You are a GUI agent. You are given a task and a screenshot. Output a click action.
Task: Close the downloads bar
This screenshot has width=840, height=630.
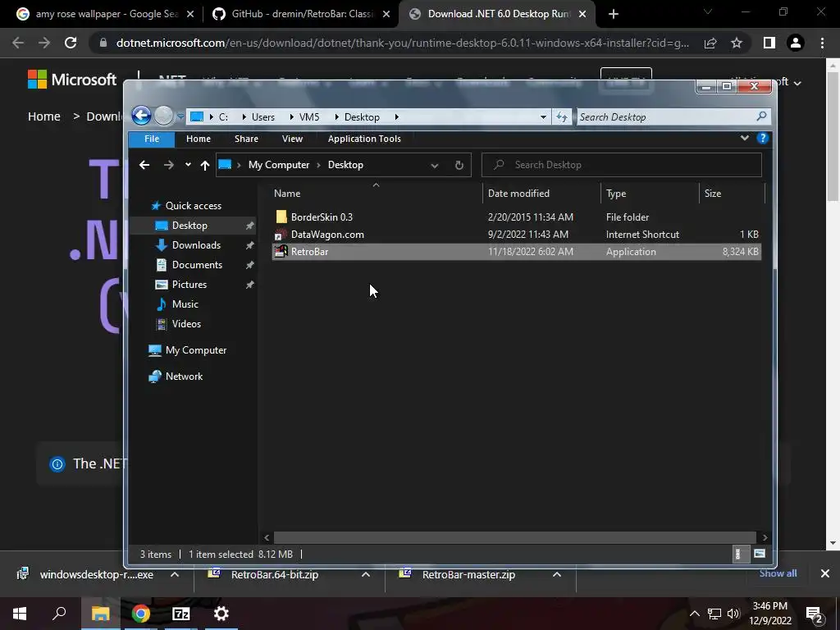pyautogui.click(x=825, y=573)
